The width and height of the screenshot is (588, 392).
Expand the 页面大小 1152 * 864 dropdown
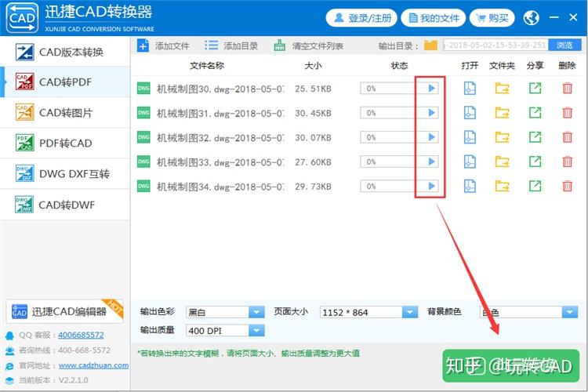click(x=409, y=312)
